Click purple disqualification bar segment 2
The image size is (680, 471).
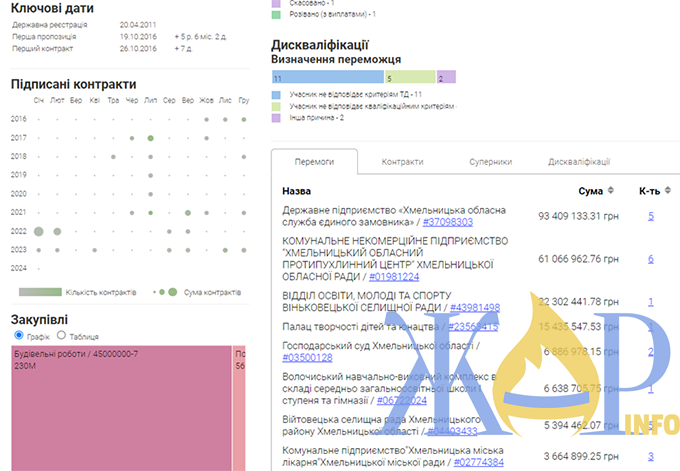tap(446, 77)
